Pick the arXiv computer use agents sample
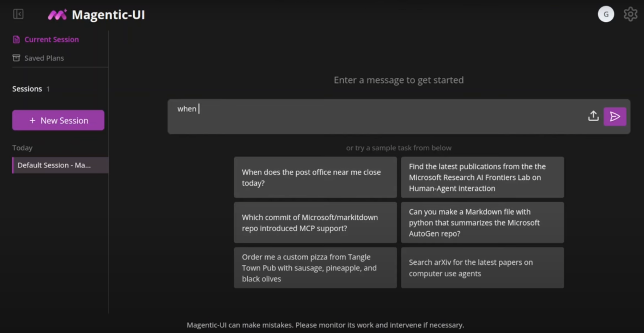 coord(482,268)
